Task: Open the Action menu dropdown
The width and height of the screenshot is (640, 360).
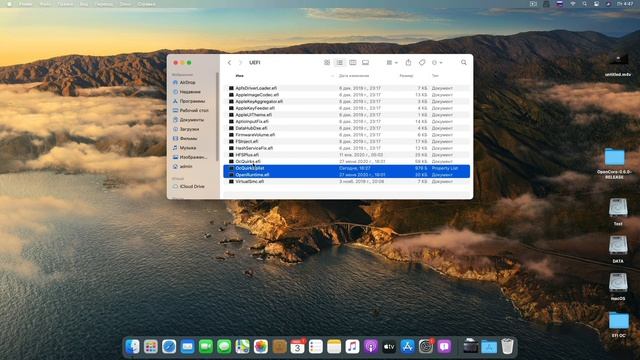Action: click(437, 62)
